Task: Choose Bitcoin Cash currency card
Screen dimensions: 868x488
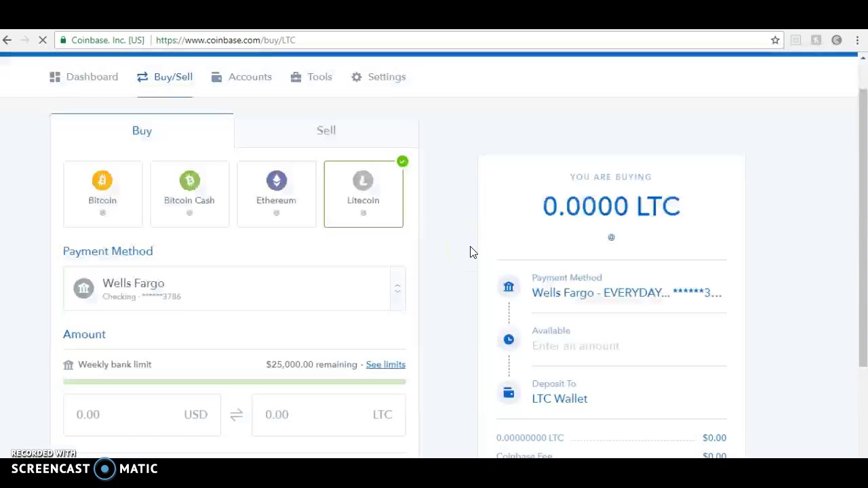Action: click(x=189, y=194)
